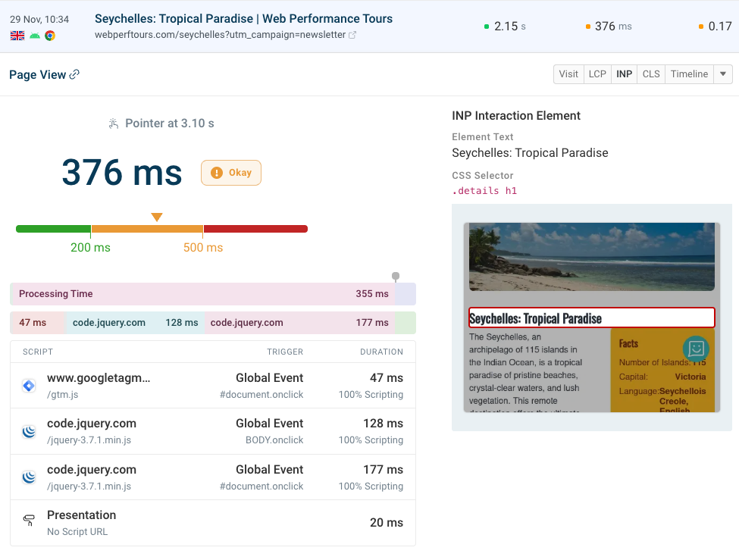The height and width of the screenshot is (560, 739).
Task: Open the dropdown arrow next to Timeline
Action: (722, 74)
